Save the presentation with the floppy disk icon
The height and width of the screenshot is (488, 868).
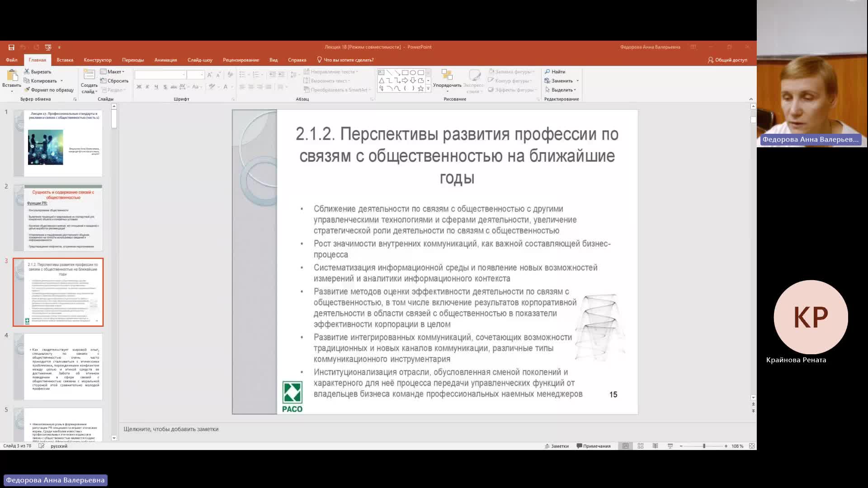point(11,47)
